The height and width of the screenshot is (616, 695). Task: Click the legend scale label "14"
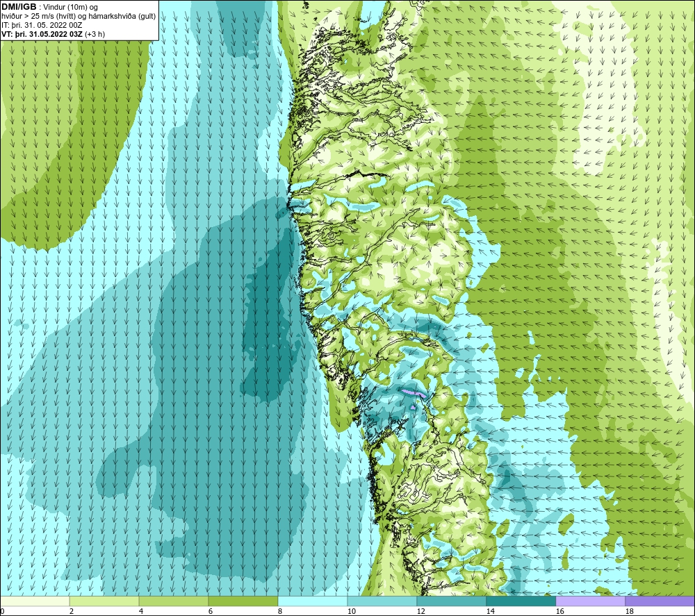490,612
